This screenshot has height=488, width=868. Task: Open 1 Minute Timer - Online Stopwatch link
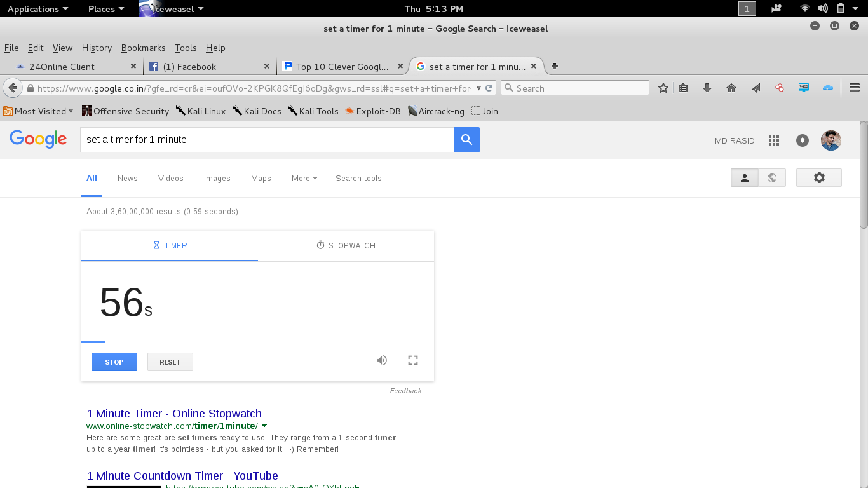[174, 414]
